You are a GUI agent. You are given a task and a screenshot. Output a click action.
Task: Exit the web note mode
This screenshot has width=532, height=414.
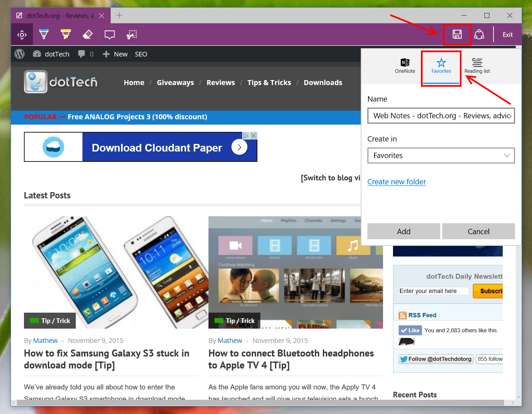[x=508, y=35]
